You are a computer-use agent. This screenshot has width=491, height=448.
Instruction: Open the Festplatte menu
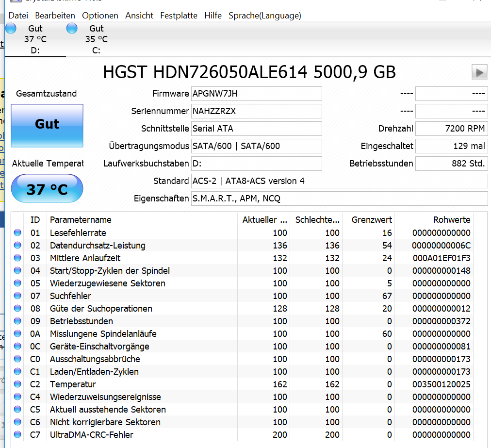click(179, 16)
